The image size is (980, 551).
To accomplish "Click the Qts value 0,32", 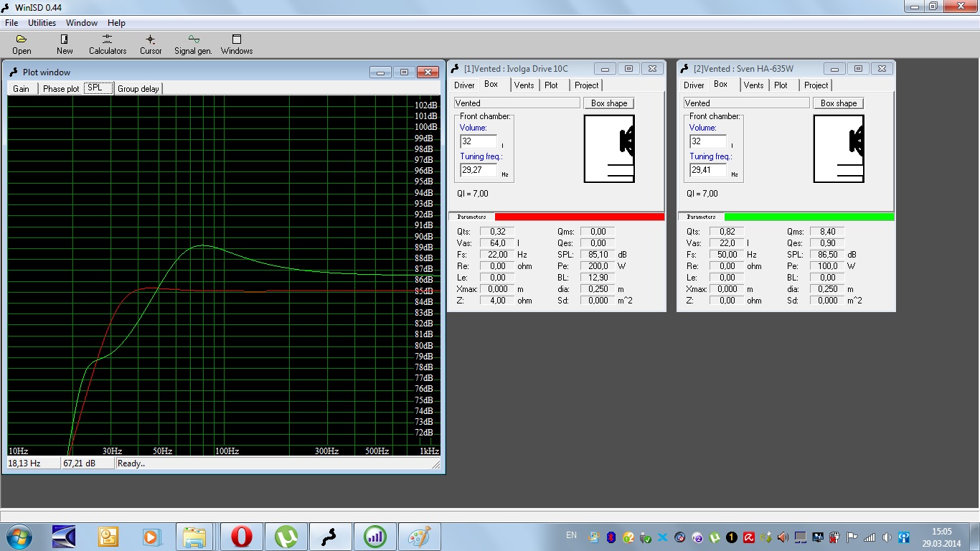I will [x=497, y=232].
